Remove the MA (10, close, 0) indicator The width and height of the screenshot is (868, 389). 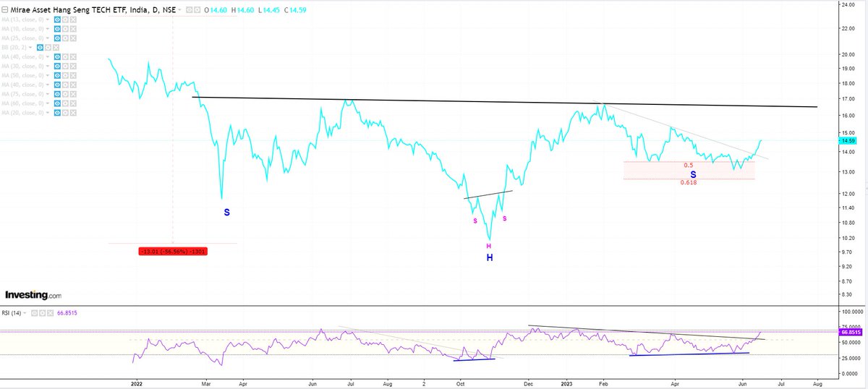pyautogui.click(x=73, y=29)
